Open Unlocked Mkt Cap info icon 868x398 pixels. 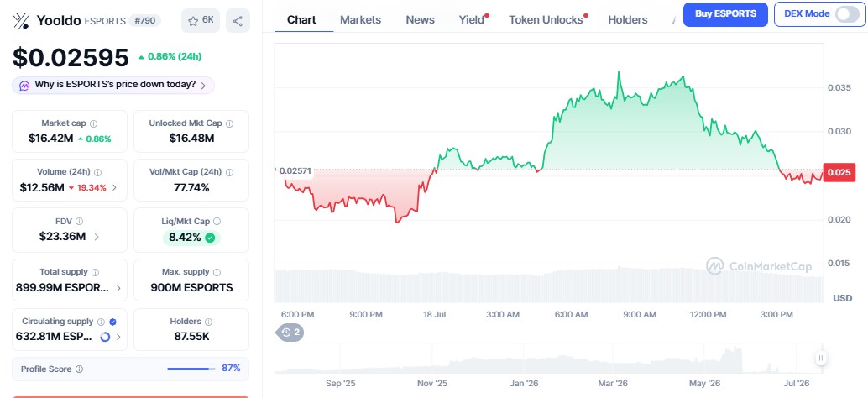229,124
